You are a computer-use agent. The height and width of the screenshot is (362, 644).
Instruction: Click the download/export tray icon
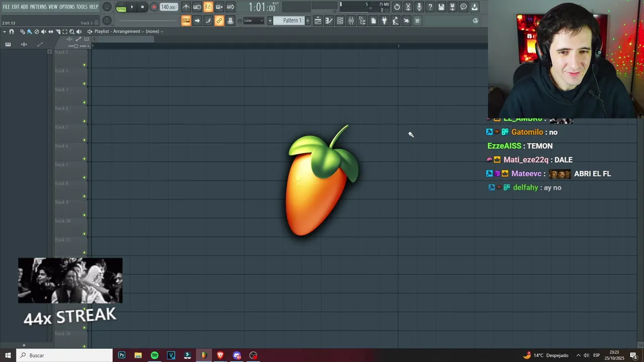[x=474, y=7]
